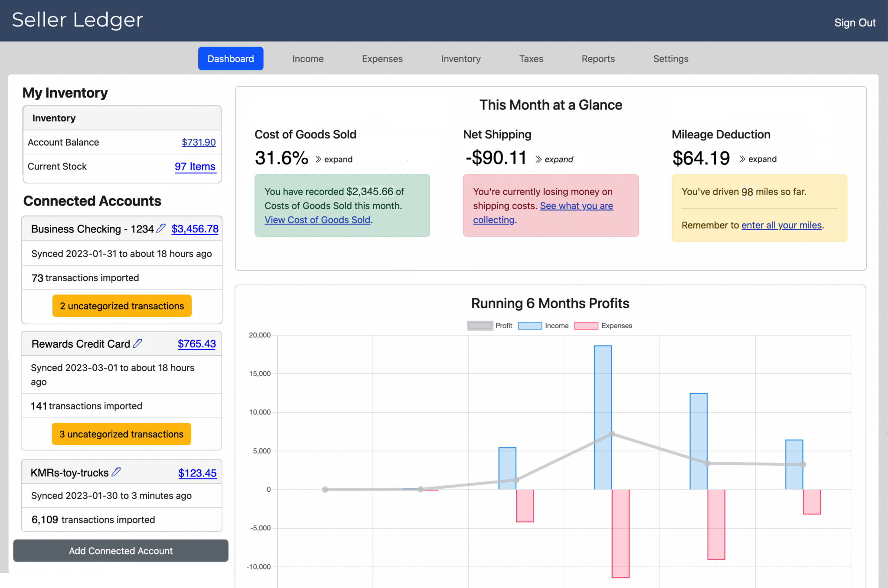Edit Business Checking name via pencil icon
The image size is (888, 588).
click(161, 229)
